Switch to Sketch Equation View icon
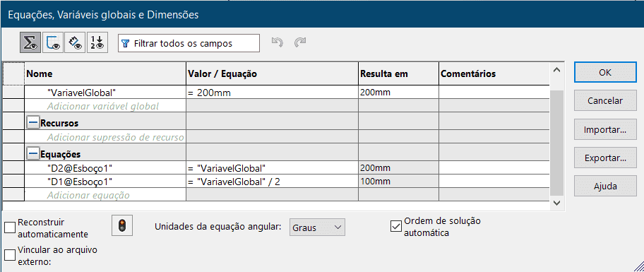644x272 pixels. [52, 43]
